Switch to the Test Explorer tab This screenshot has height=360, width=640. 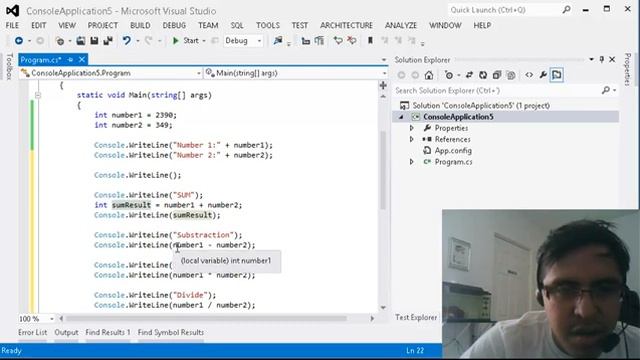point(416,317)
